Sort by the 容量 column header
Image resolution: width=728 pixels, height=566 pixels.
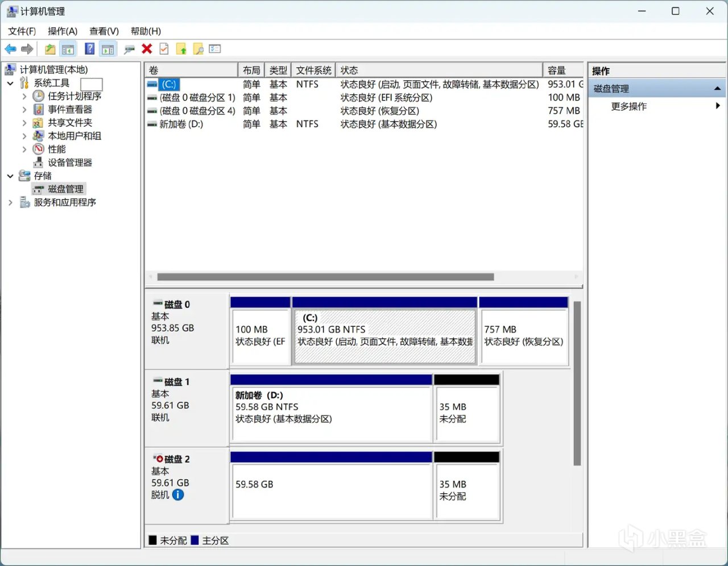point(563,70)
